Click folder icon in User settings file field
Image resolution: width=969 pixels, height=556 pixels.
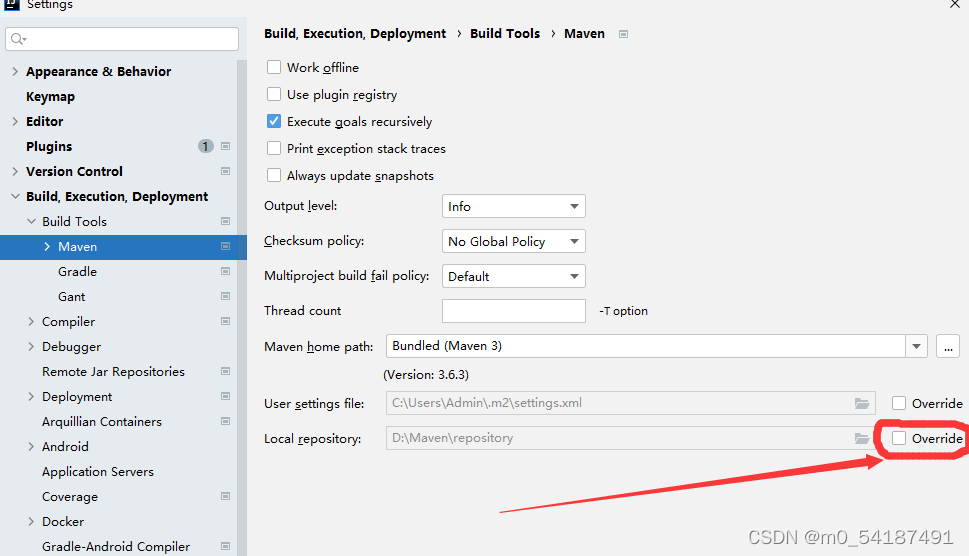862,403
